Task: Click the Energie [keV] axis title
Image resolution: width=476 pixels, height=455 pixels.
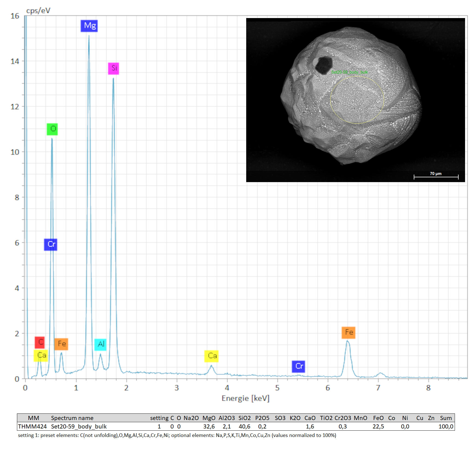Action: tap(245, 398)
